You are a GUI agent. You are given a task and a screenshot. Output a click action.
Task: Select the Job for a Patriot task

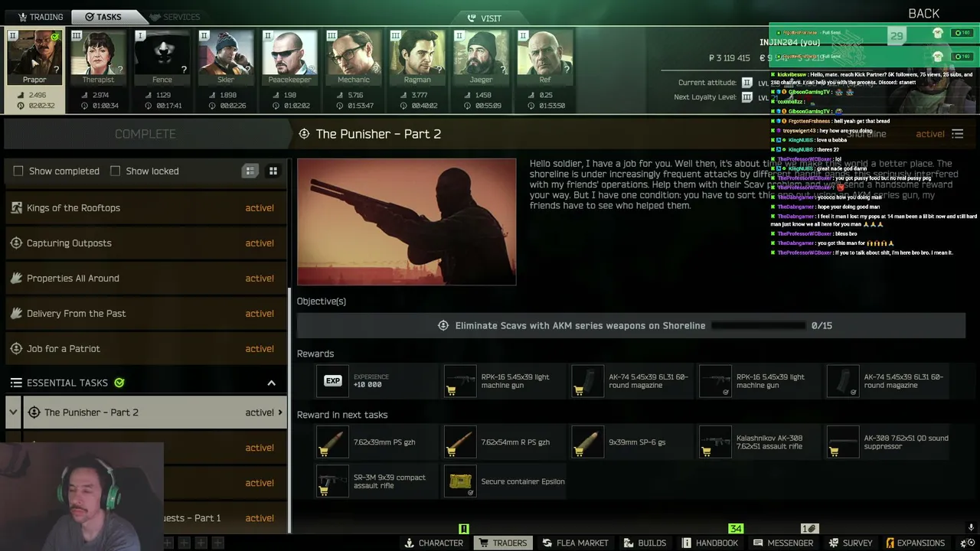145,349
